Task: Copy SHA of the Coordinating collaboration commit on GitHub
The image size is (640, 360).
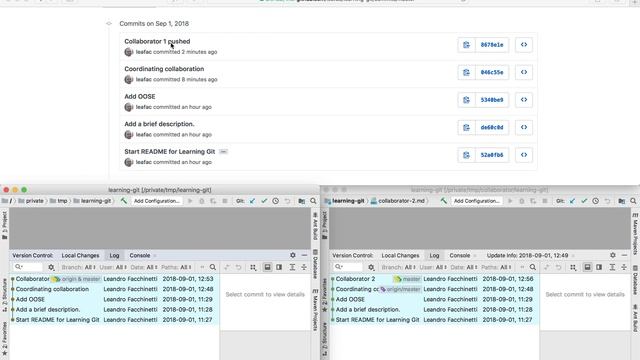Action: click(x=466, y=72)
